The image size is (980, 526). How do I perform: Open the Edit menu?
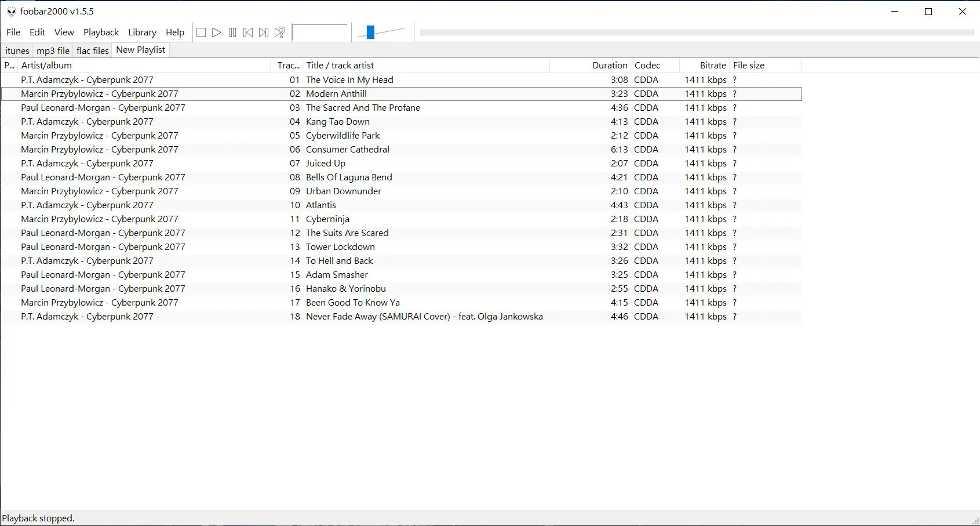38,32
